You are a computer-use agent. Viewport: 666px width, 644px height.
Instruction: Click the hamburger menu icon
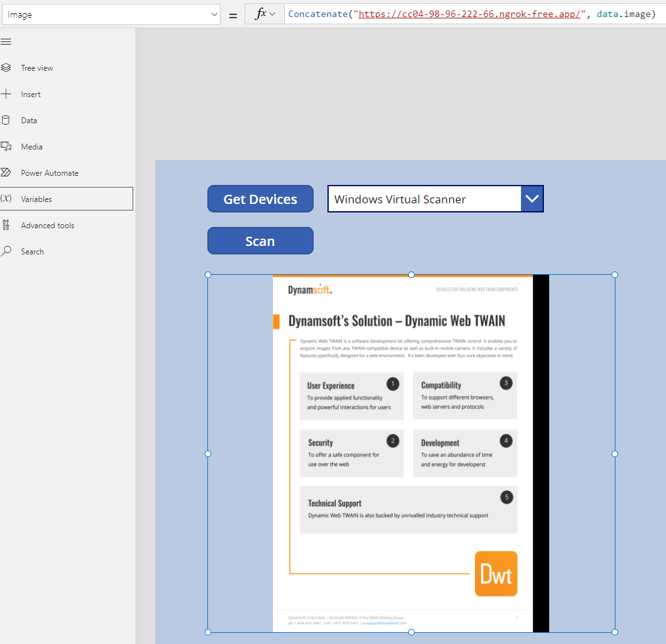(x=6, y=41)
